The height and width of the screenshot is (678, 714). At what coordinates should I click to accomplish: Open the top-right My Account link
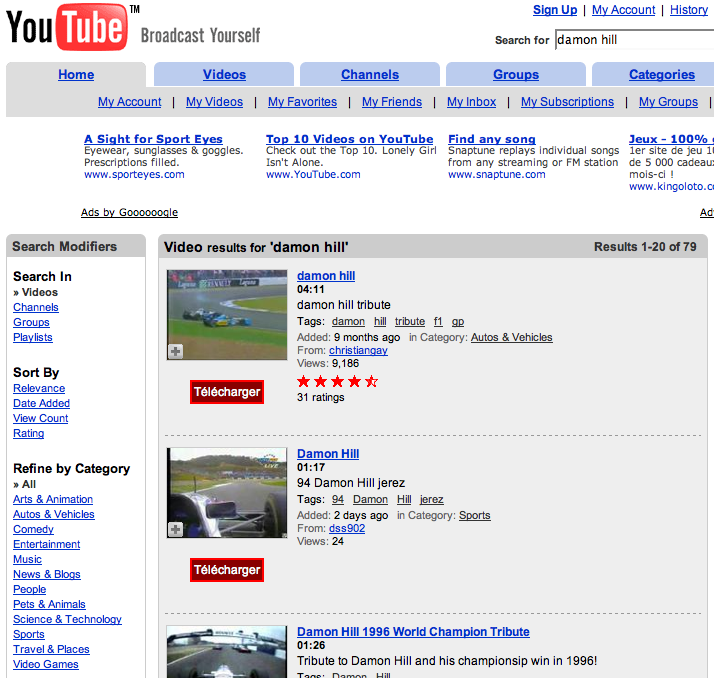623,10
